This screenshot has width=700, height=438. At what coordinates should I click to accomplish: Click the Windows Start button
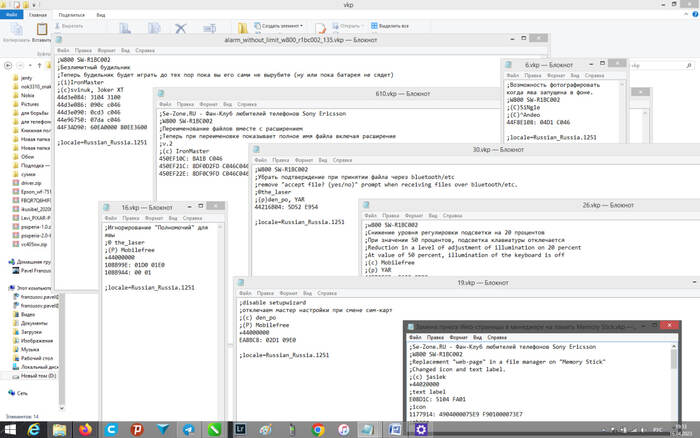[10, 428]
